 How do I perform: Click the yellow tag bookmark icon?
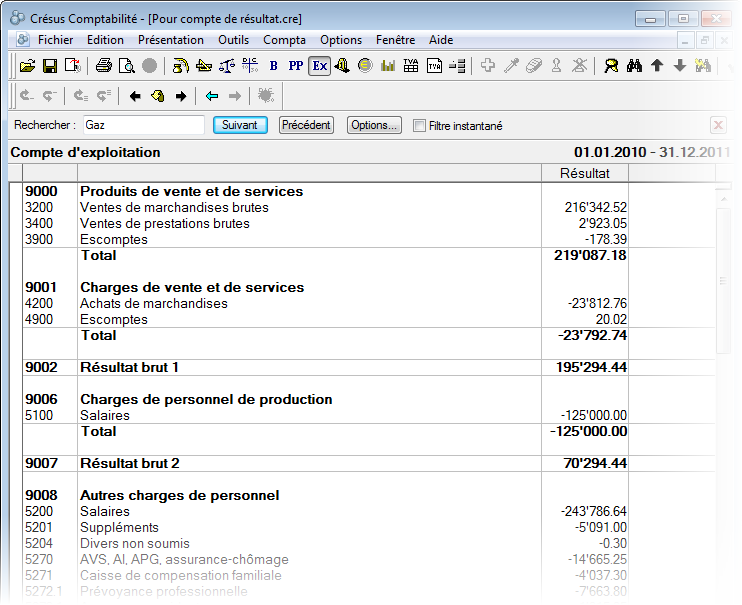coord(158,96)
